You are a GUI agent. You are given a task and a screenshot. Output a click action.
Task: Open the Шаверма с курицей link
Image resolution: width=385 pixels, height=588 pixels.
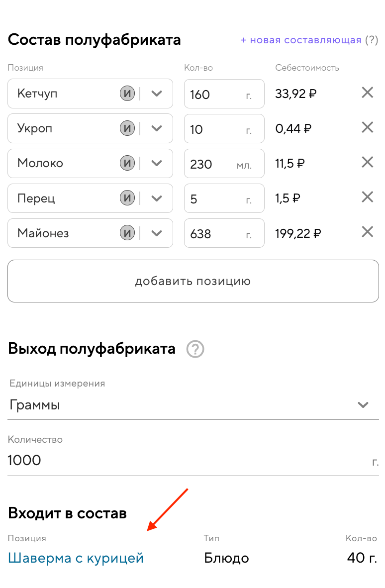[x=76, y=558]
